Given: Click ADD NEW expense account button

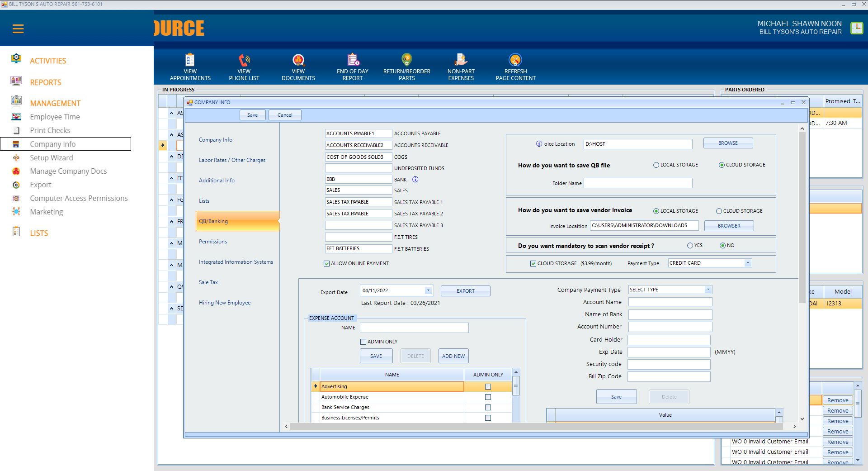Looking at the screenshot, I should pyautogui.click(x=453, y=356).
